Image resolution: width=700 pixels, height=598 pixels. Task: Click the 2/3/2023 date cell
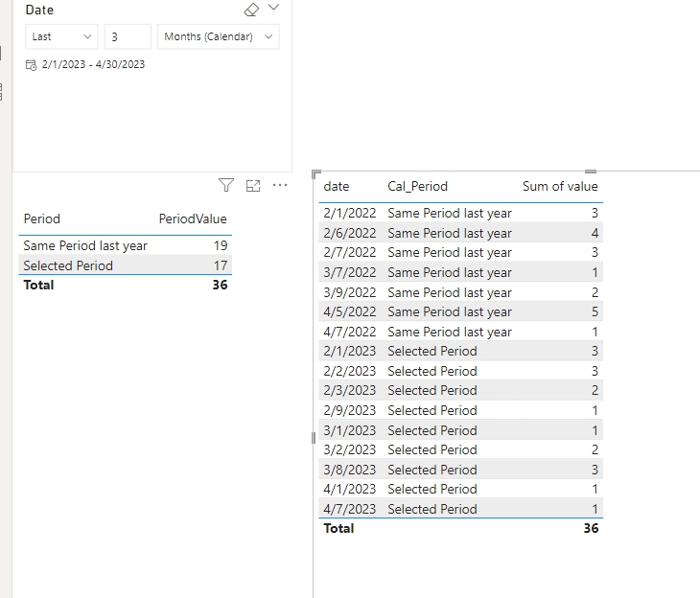click(350, 390)
